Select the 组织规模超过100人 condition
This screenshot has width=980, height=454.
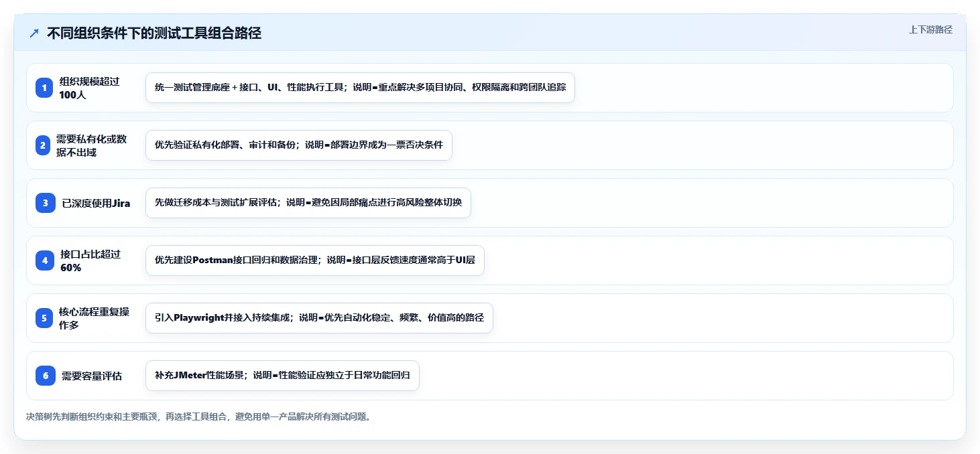[x=89, y=88]
